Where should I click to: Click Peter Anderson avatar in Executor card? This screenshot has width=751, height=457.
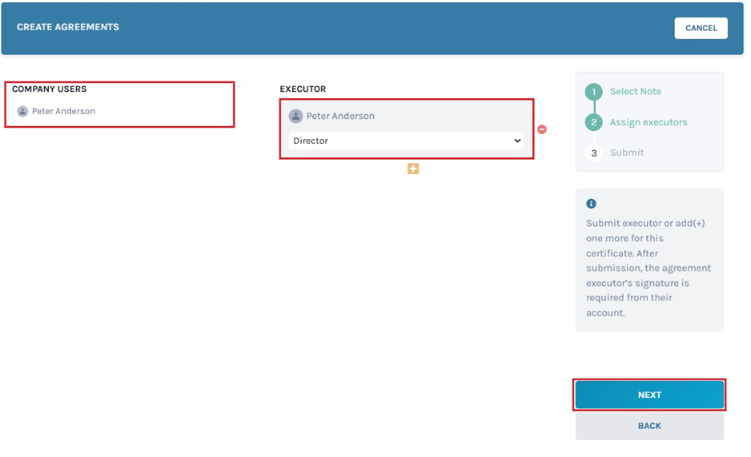[296, 116]
